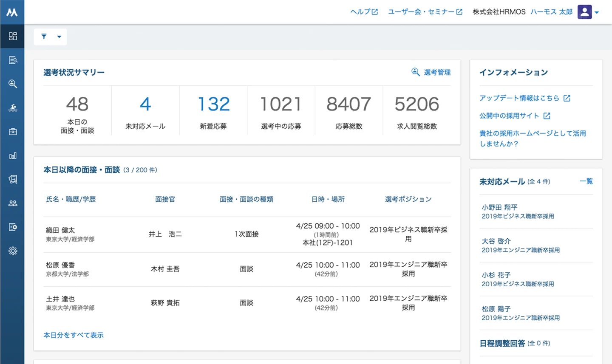
Task: Click external link icon next to 公開中の採用サイト
Action: tap(547, 116)
